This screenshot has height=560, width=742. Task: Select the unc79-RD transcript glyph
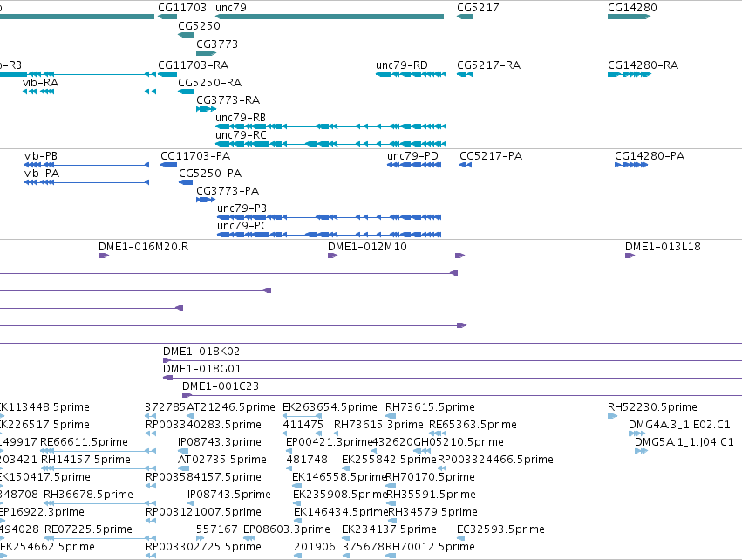(411, 74)
